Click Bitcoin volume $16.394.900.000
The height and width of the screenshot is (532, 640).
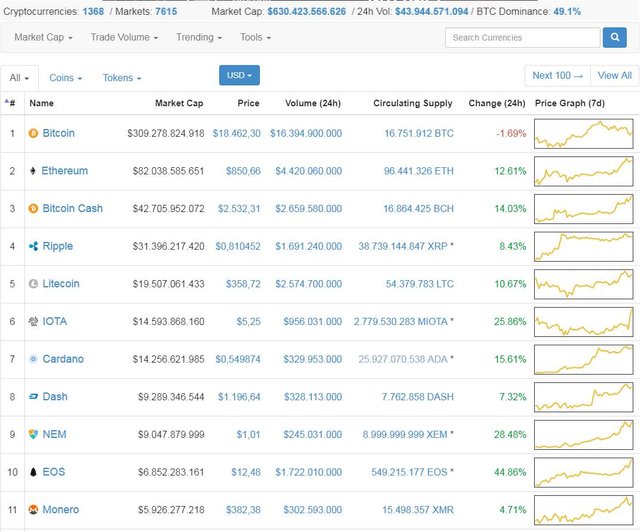[x=306, y=134]
